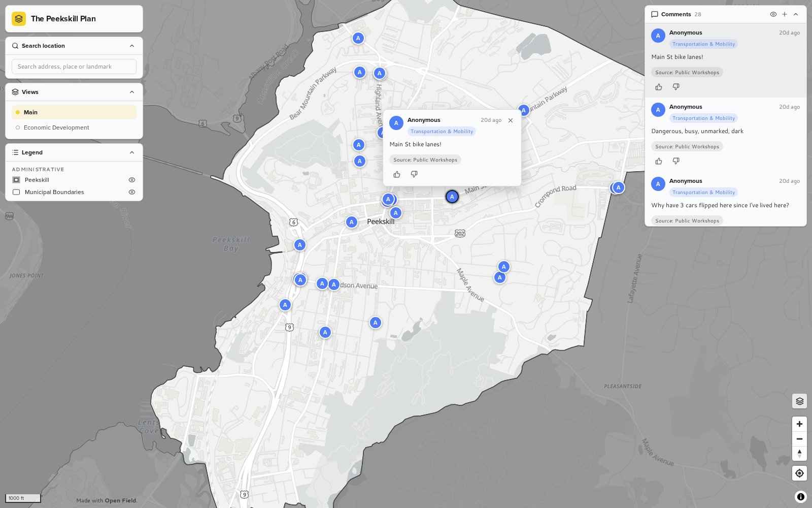This screenshot has width=812, height=508.
Task: Click the search address input field
Action: pyautogui.click(x=74, y=67)
